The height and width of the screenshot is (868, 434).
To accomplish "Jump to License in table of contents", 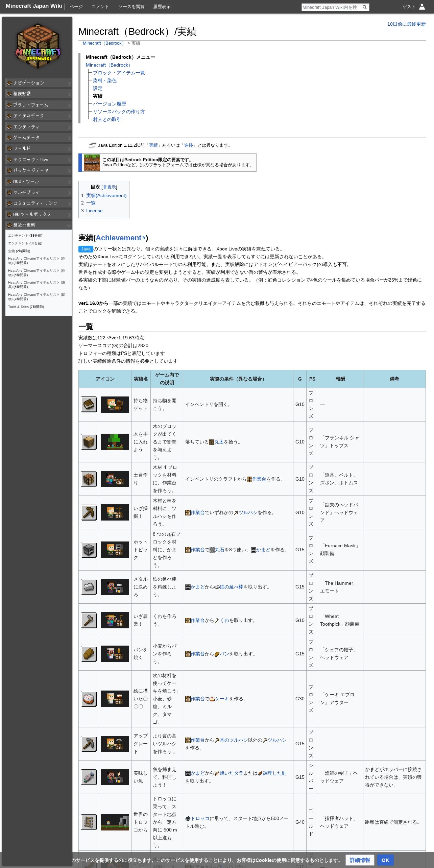I will click(94, 211).
